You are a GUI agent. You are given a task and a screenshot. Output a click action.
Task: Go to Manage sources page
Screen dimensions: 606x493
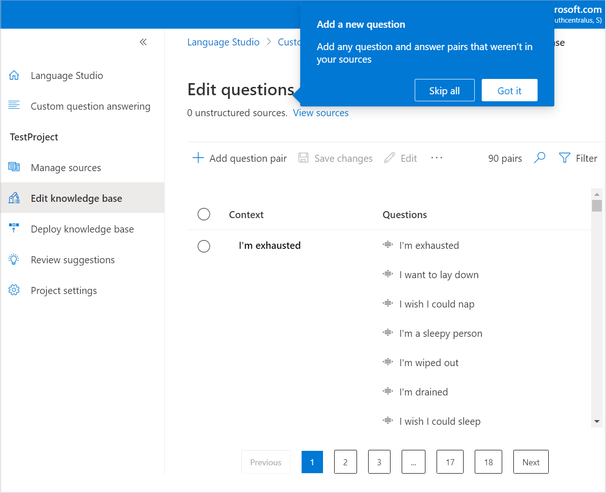(x=66, y=168)
